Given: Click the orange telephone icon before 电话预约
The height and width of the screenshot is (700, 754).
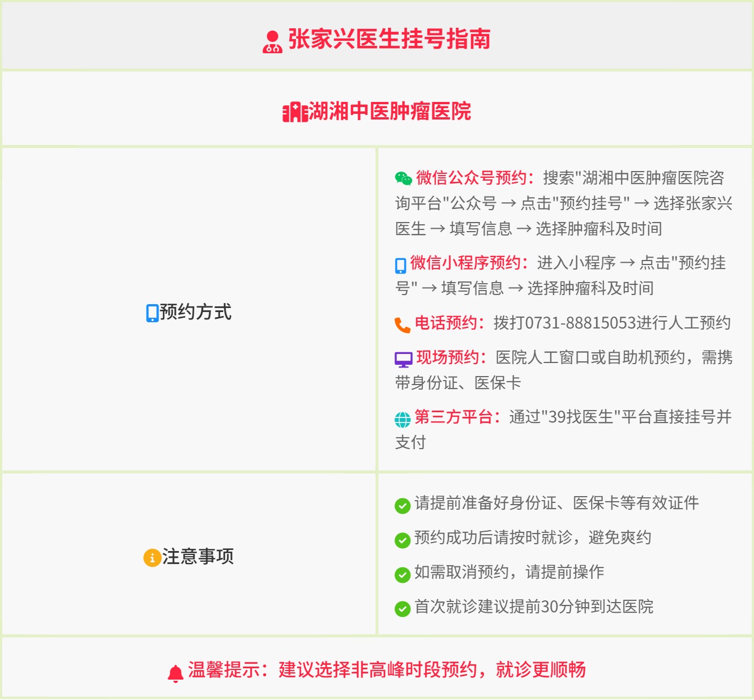Looking at the screenshot, I should 402,325.
